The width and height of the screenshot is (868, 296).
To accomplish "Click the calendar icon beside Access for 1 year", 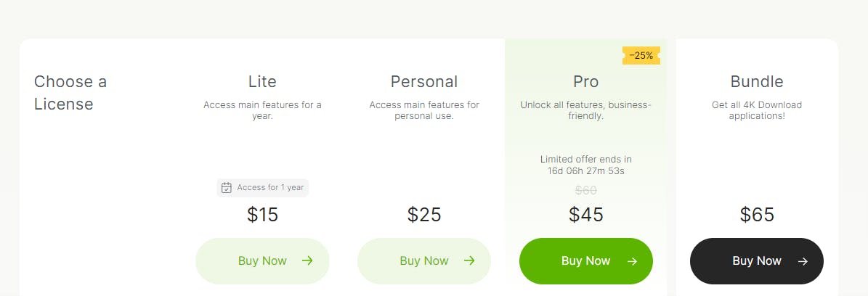I will tap(227, 188).
